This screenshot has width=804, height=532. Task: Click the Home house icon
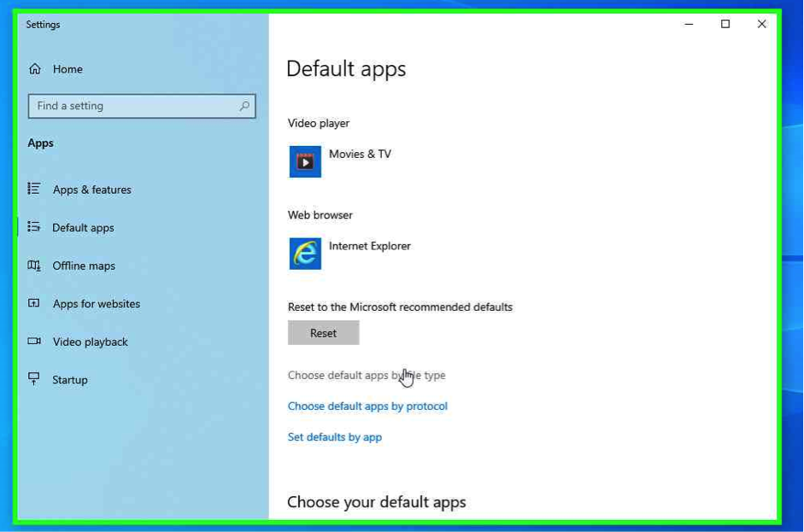click(x=35, y=69)
